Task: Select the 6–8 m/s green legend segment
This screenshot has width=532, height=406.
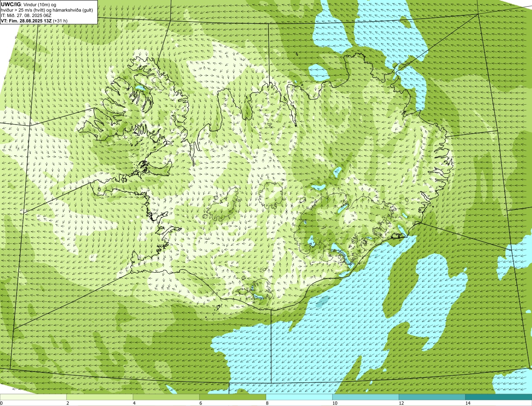Action: (233, 397)
